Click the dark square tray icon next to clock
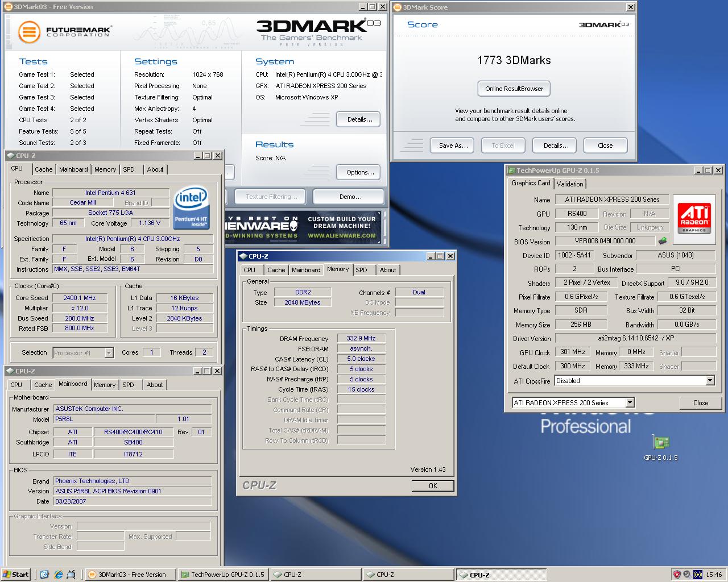The height and width of the screenshot is (582, 728). pyautogui.click(x=697, y=575)
